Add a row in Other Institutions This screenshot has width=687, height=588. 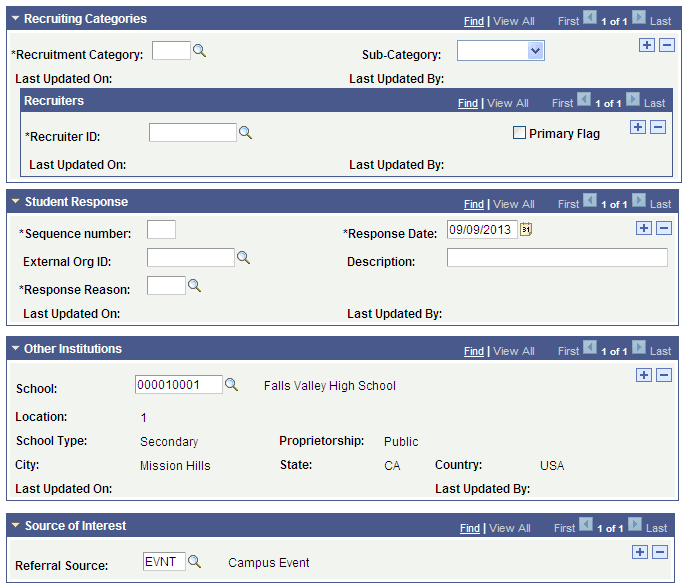coord(644,375)
